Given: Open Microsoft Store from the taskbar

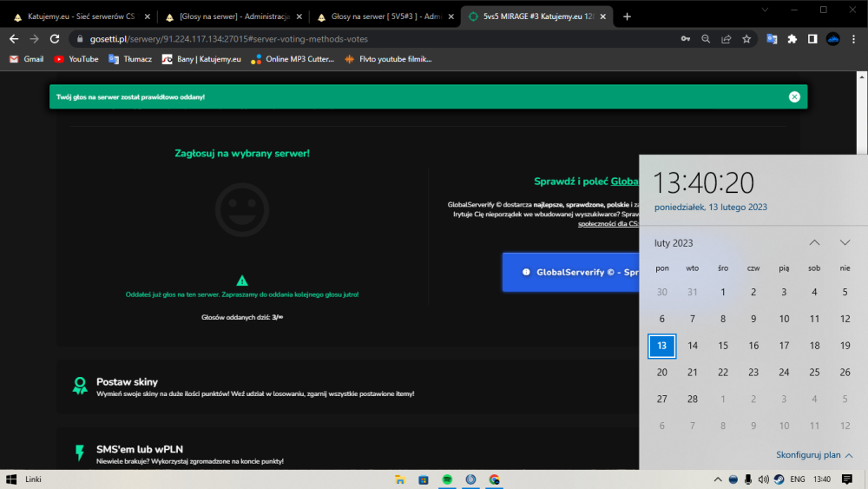Looking at the screenshot, I should click(x=424, y=479).
